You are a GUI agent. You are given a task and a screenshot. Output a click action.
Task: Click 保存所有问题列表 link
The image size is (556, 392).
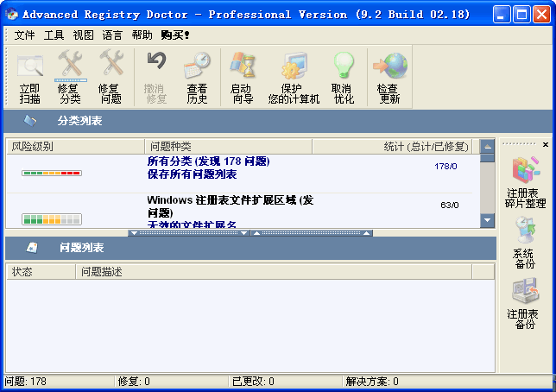tap(192, 174)
